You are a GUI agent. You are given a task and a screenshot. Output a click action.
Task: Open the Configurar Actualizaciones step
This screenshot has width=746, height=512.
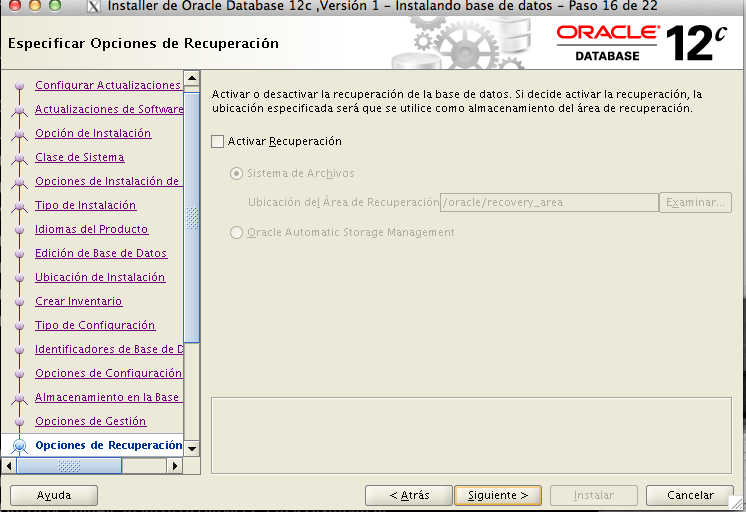pyautogui.click(x=108, y=85)
